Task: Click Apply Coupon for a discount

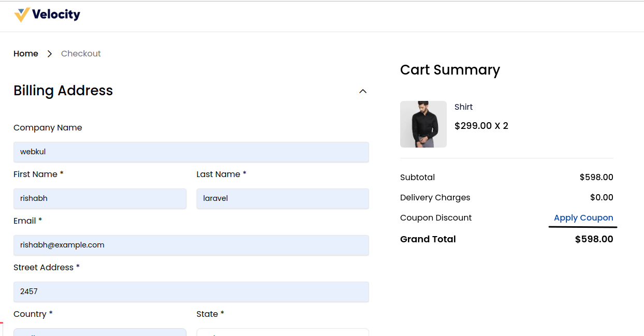Action: (583, 217)
